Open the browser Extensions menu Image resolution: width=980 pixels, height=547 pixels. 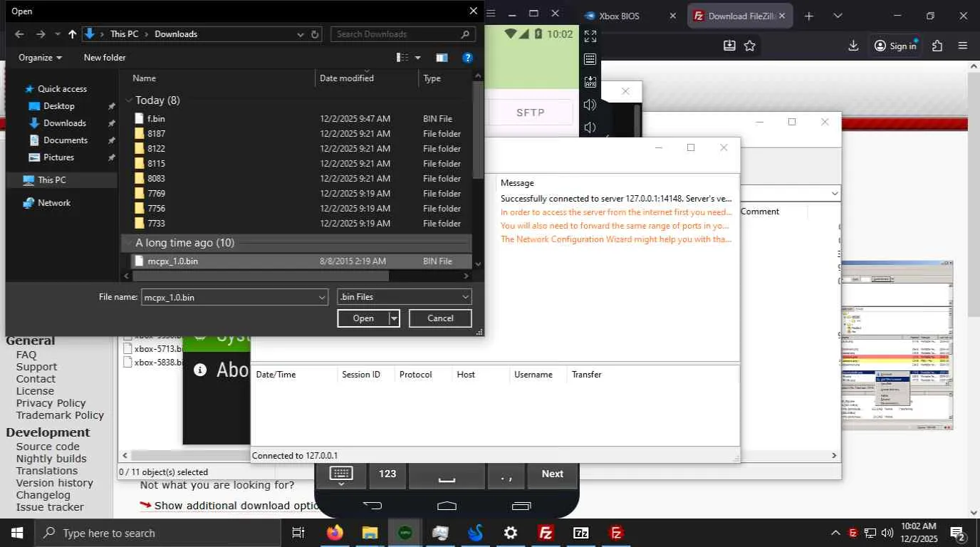pos(937,46)
